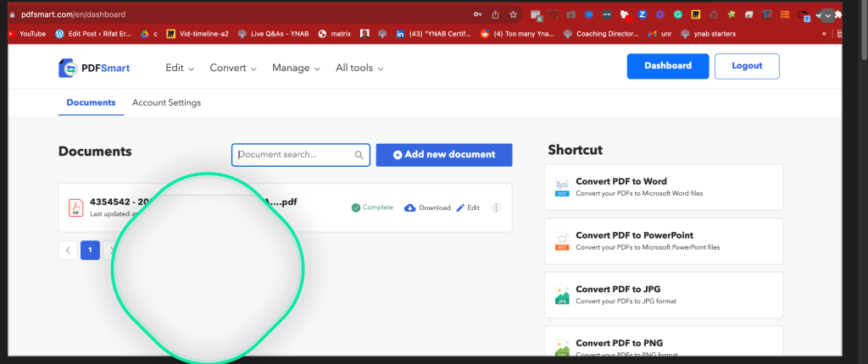868x364 pixels.
Task: Switch to the Documents tab
Action: (x=91, y=102)
